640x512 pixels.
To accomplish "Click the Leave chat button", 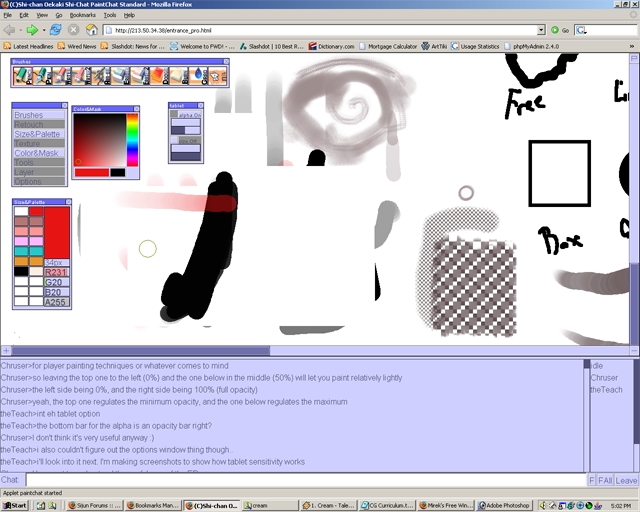I will click(626, 481).
